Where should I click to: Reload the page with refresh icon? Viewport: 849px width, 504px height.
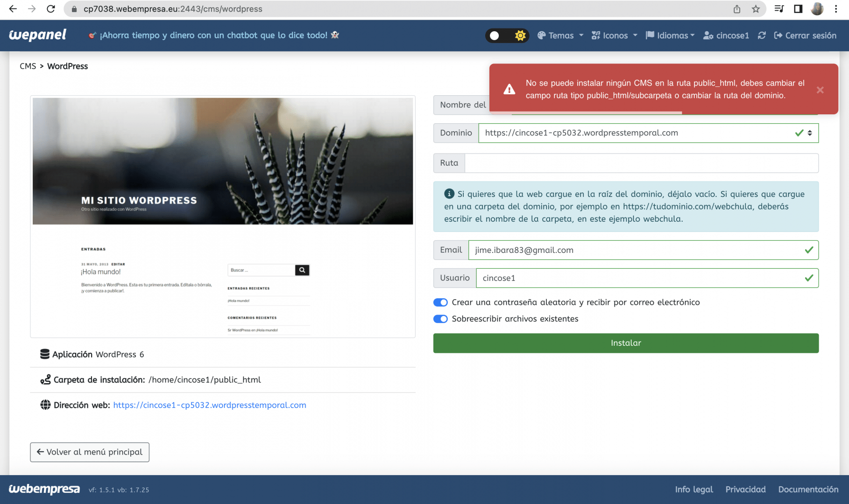[51, 9]
